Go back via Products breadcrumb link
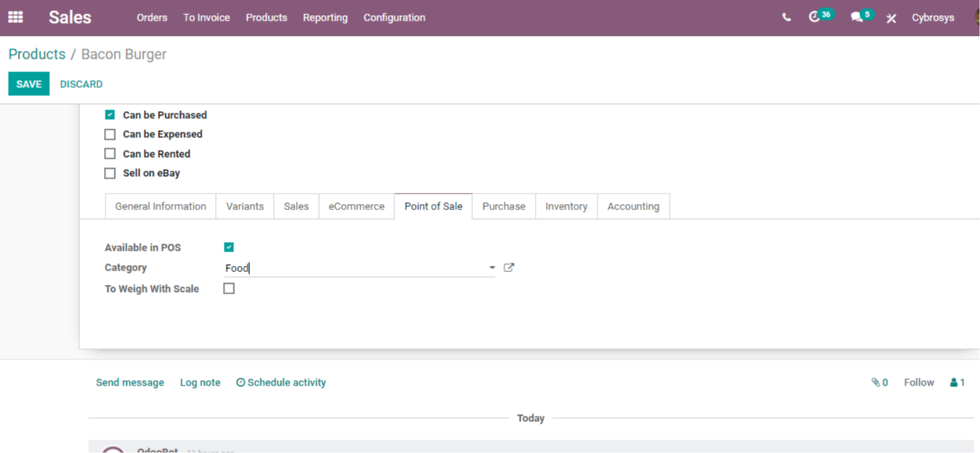980x453 pixels. pyautogui.click(x=37, y=54)
